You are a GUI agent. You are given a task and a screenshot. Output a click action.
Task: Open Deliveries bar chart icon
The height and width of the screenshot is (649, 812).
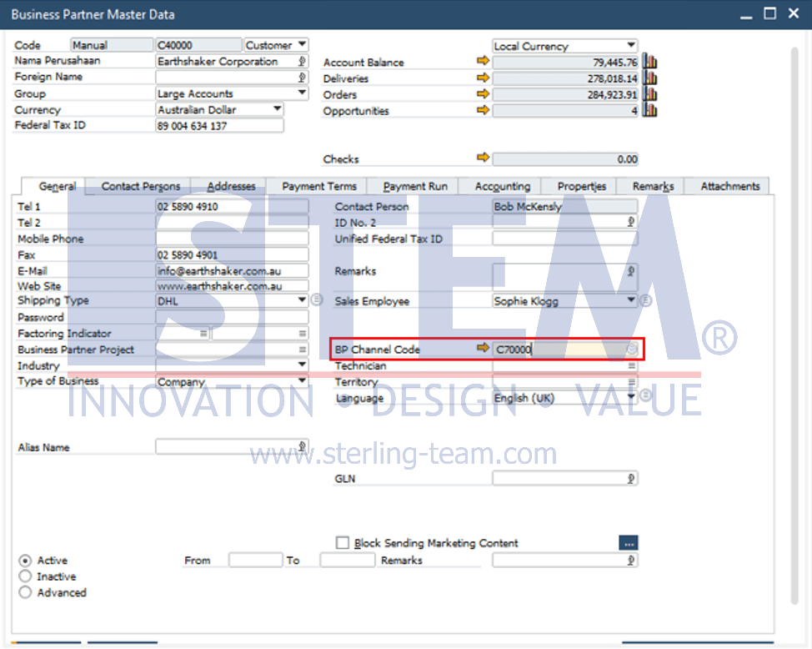click(x=649, y=78)
